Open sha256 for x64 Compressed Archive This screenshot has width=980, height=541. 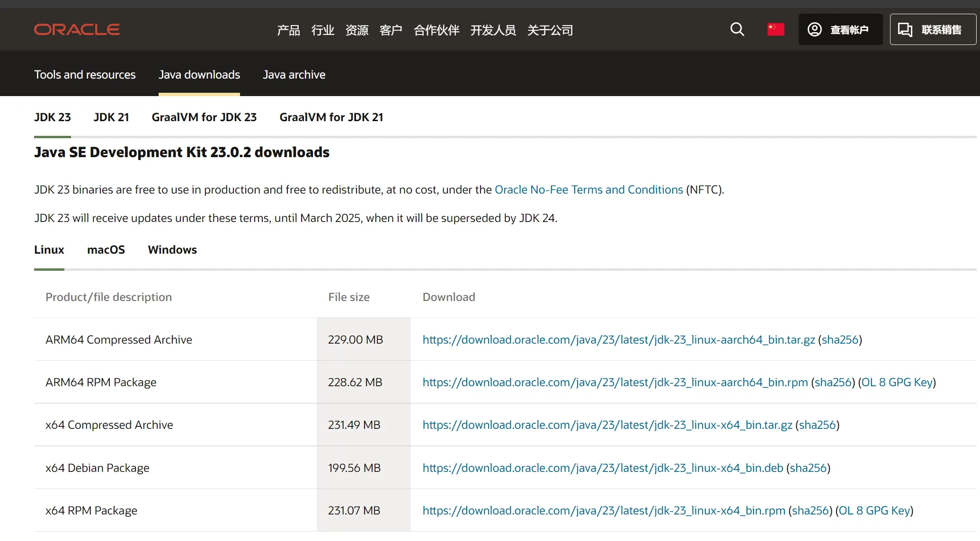[x=818, y=425]
